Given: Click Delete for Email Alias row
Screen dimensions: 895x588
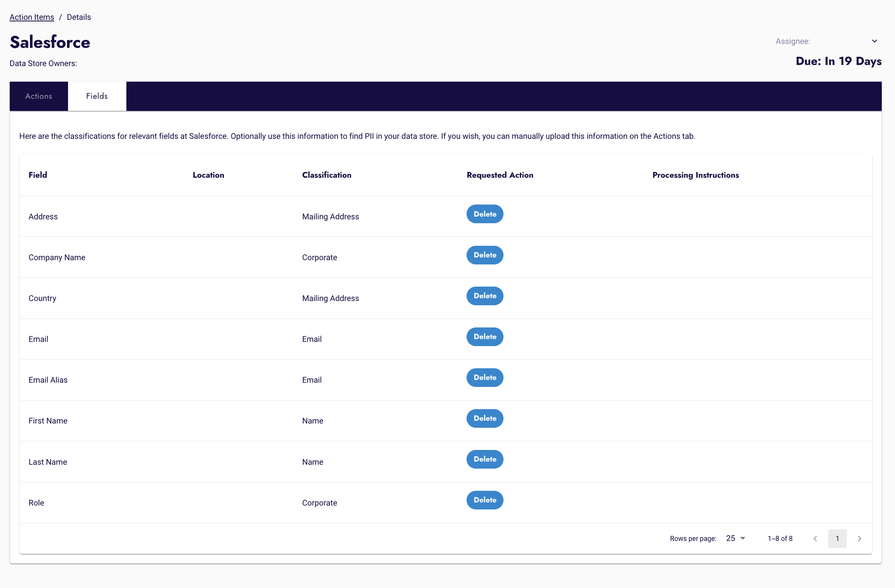Looking at the screenshot, I should coord(485,378).
